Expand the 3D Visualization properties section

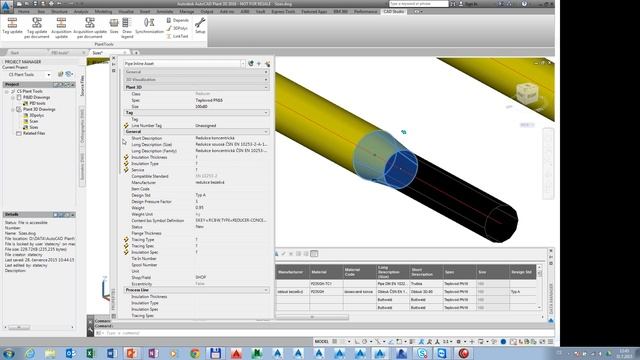coord(266,80)
